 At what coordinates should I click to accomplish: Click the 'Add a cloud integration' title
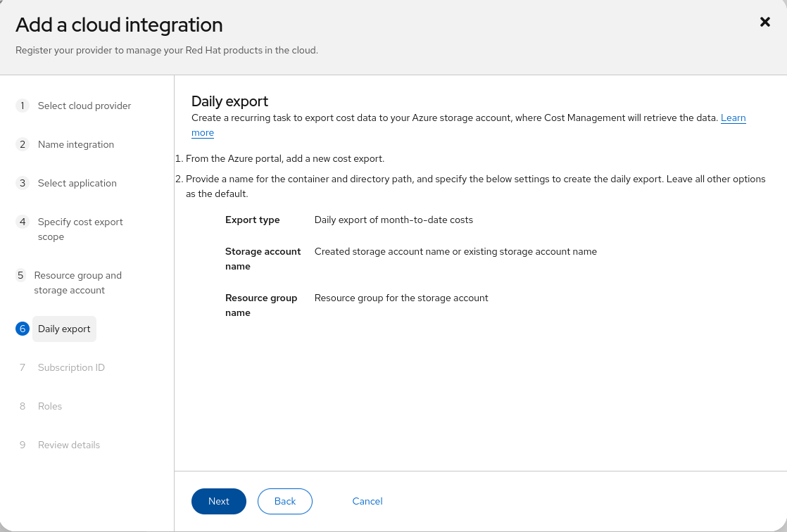(119, 25)
